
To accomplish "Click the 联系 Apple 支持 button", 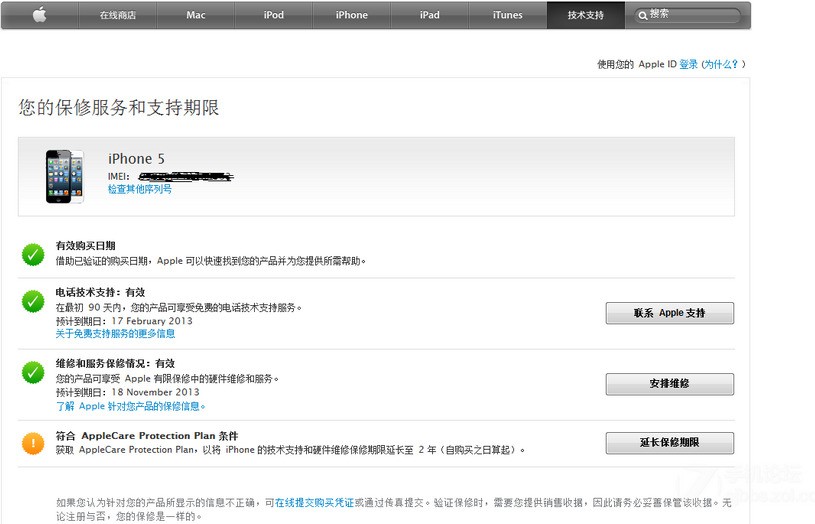I will (669, 313).
